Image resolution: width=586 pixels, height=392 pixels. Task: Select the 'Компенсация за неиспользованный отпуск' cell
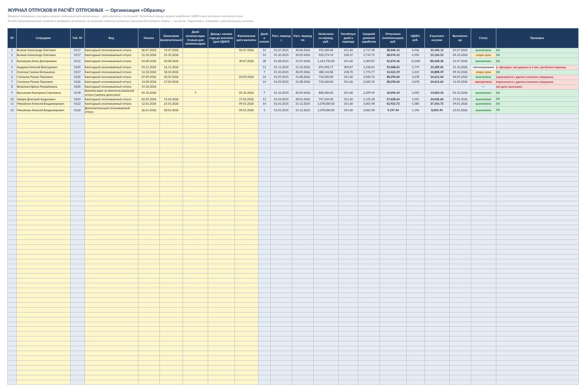coord(111,93)
